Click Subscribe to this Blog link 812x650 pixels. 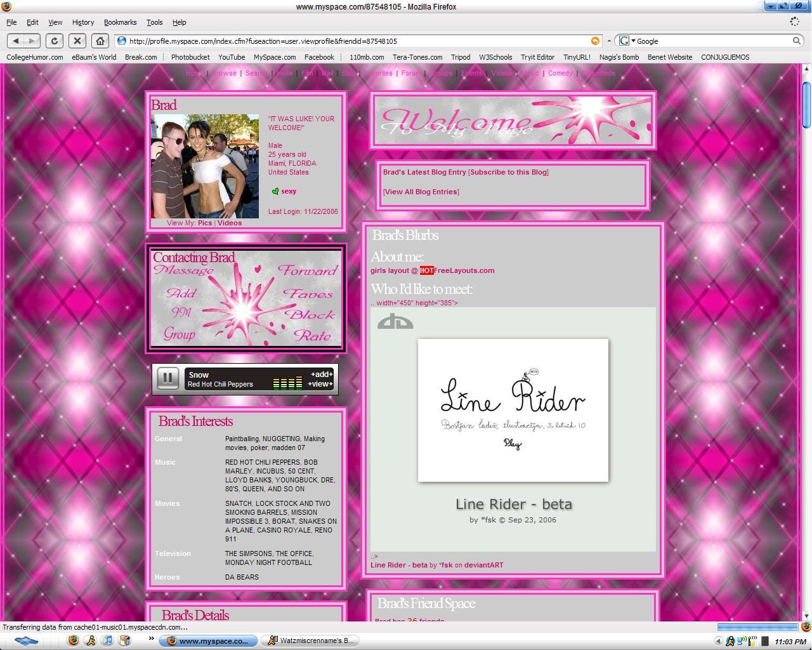[509, 172]
